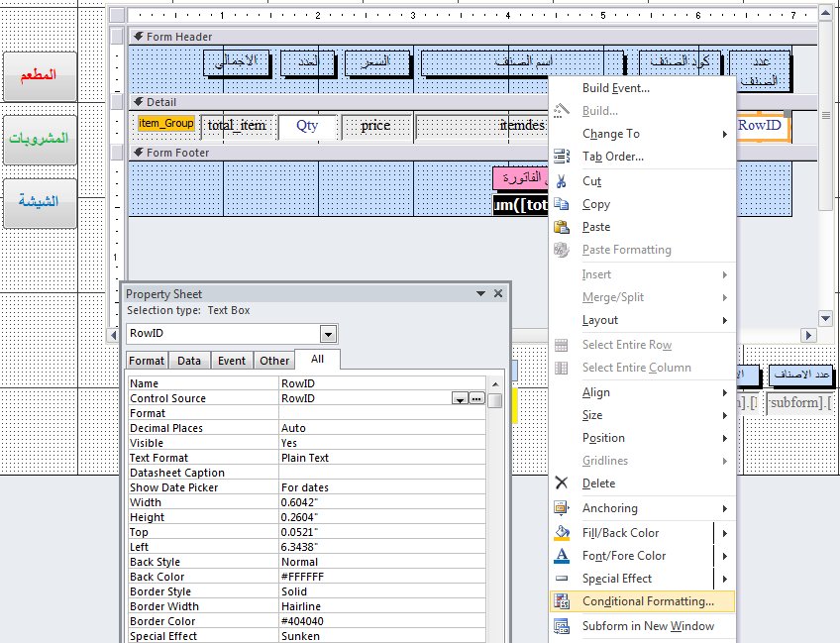The width and height of the screenshot is (840, 643).
Task: Click the Form Header section selector square
Action: pyautogui.click(x=117, y=37)
